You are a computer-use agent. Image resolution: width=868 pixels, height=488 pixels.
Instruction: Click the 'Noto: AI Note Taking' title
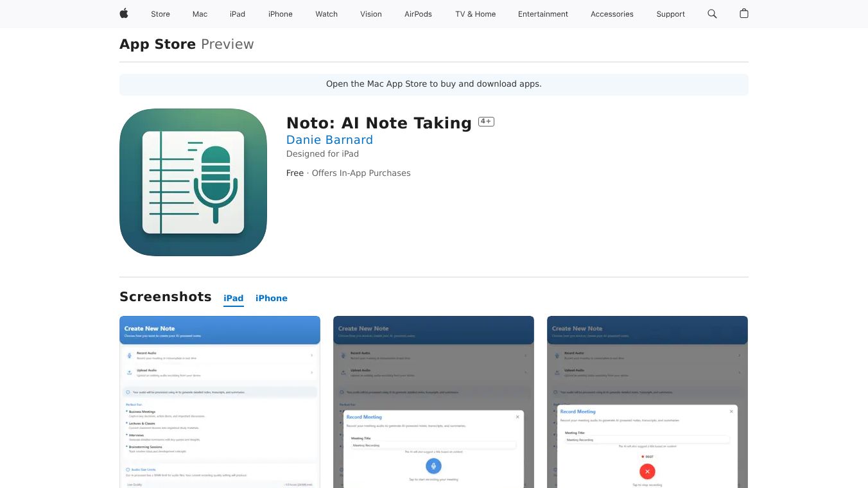pyautogui.click(x=379, y=123)
